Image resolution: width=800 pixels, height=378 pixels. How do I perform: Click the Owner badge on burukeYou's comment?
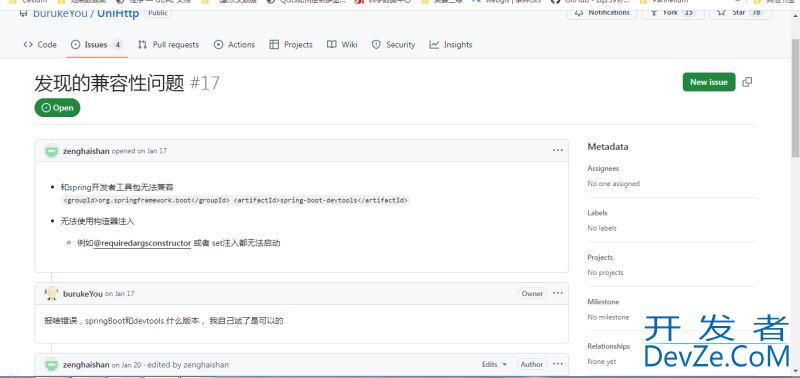(532, 293)
